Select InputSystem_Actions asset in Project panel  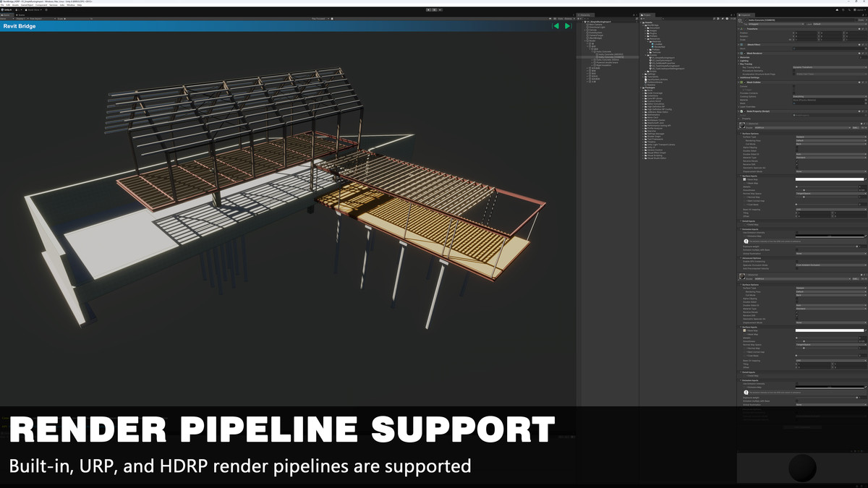(657, 80)
